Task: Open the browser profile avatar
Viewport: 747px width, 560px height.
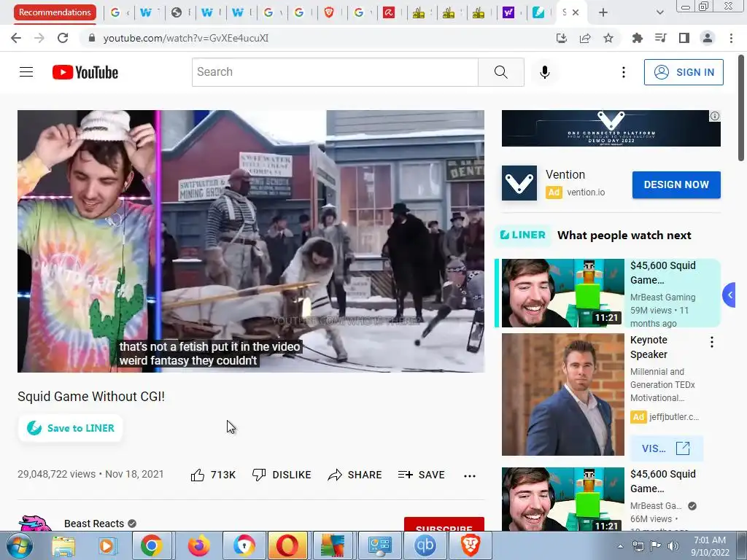Action: [708, 38]
